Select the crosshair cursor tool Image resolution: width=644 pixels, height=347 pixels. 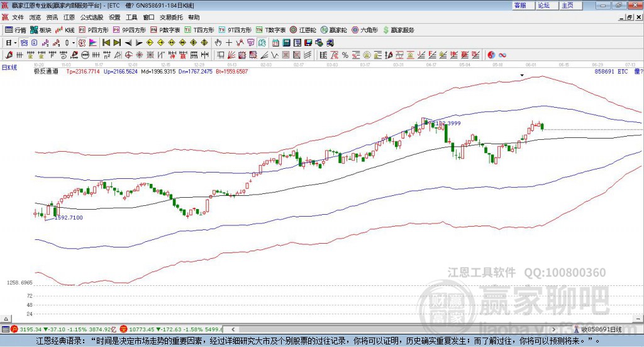click(x=229, y=43)
